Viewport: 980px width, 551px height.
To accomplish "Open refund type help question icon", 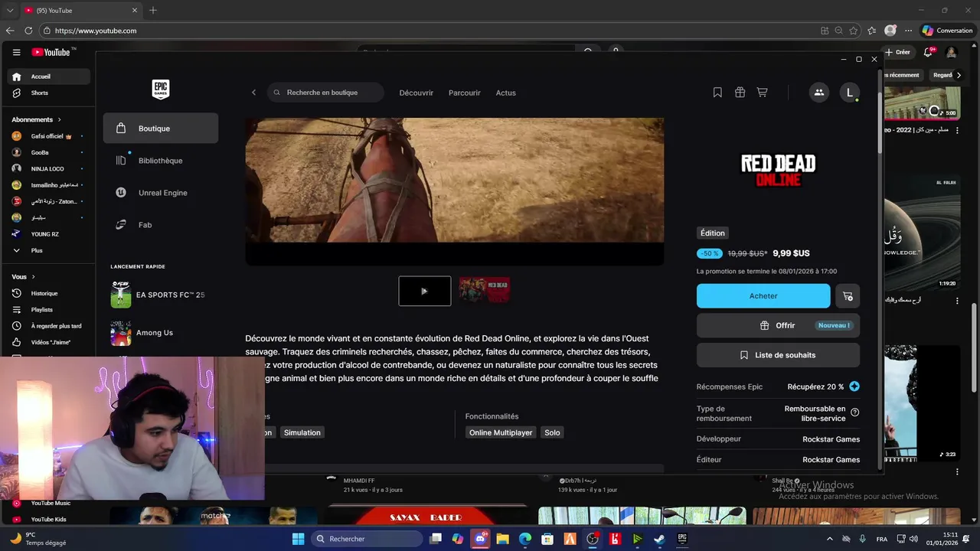I will click(855, 412).
